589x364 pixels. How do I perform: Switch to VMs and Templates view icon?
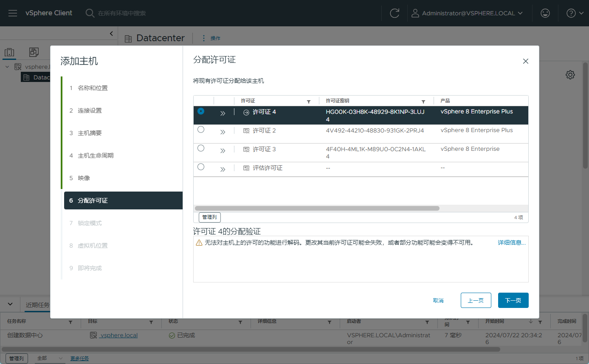point(34,52)
